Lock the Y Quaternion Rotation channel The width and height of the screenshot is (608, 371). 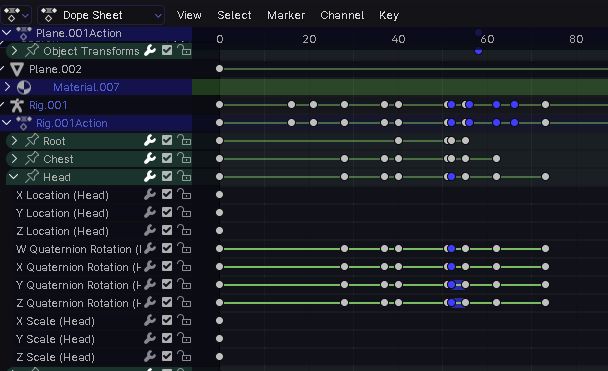pos(184,285)
